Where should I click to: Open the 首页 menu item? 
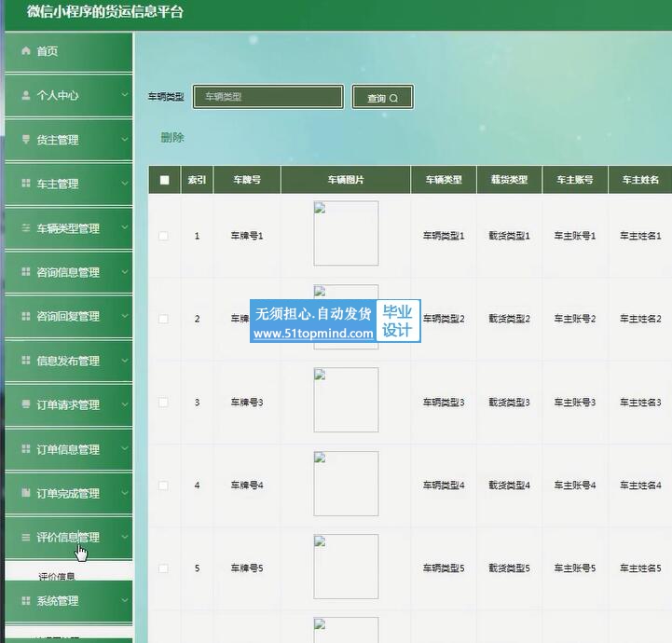69,51
